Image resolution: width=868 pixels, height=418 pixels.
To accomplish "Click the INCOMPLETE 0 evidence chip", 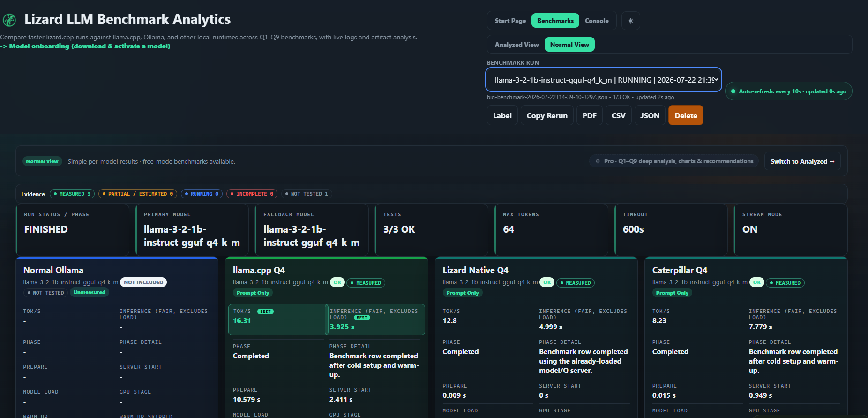I will pyautogui.click(x=252, y=194).
